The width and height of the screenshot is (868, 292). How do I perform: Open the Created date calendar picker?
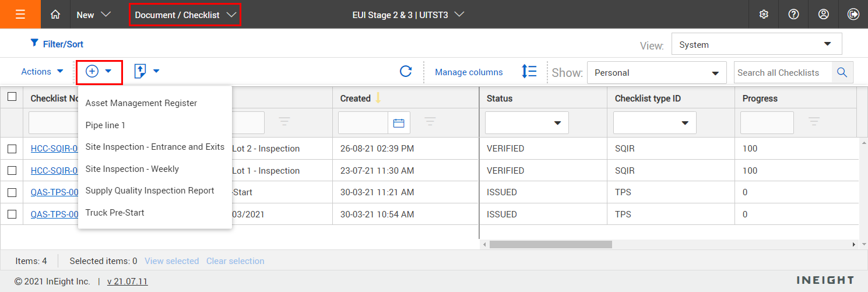click(x=399, y=123)
